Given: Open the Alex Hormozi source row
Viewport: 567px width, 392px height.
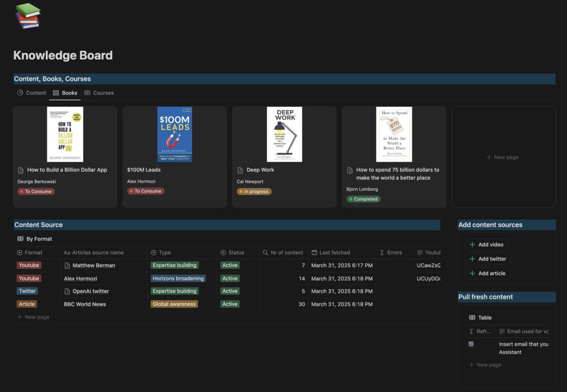Looking at the screenshot, I should tap(80, 279).
